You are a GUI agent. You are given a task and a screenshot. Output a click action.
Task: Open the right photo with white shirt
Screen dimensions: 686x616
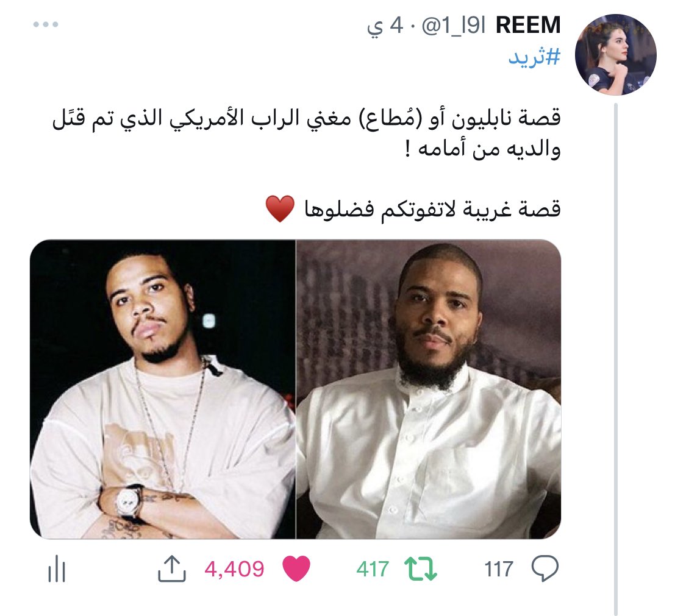click(429, 389)
